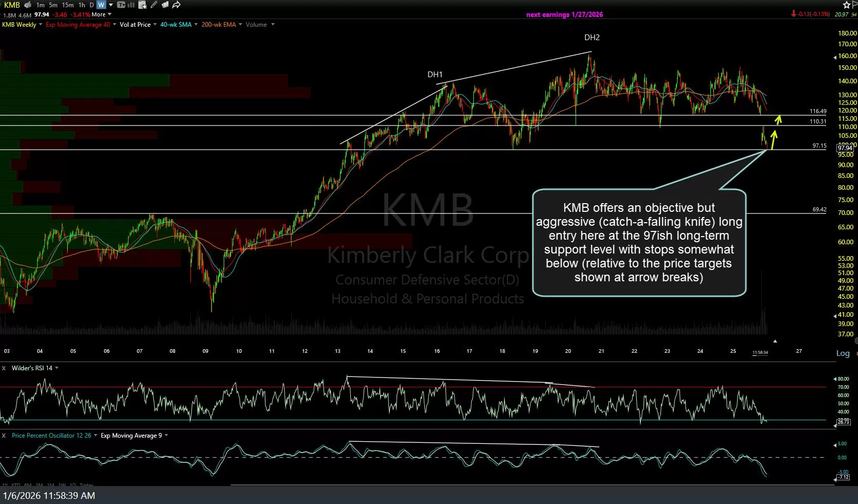Click the folder/templates icon

165,5
